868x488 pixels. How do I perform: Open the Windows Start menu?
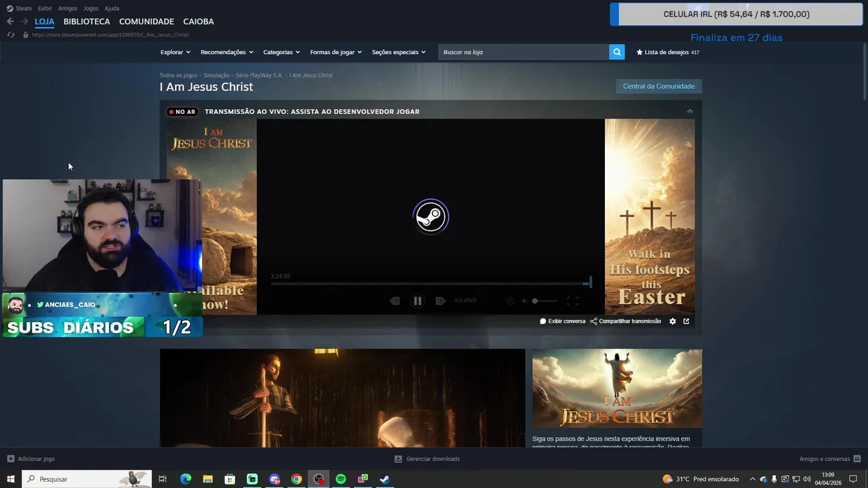pos(10,479)
